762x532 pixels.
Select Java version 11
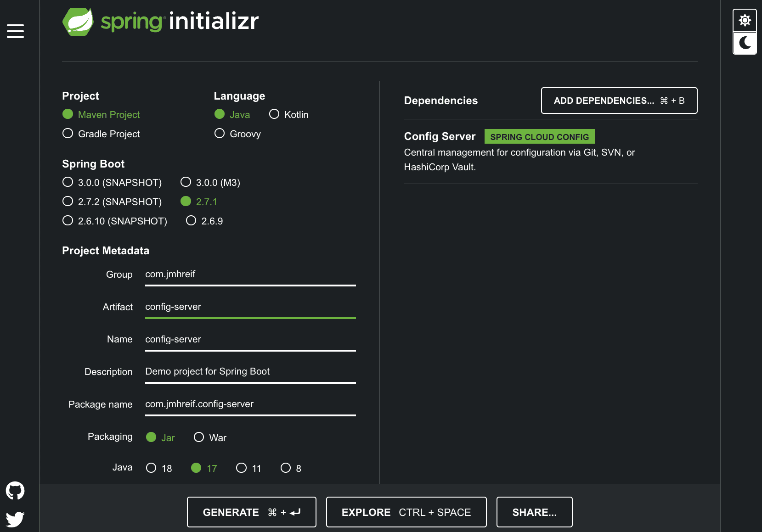pyautogui.click(x=248, y=468)
